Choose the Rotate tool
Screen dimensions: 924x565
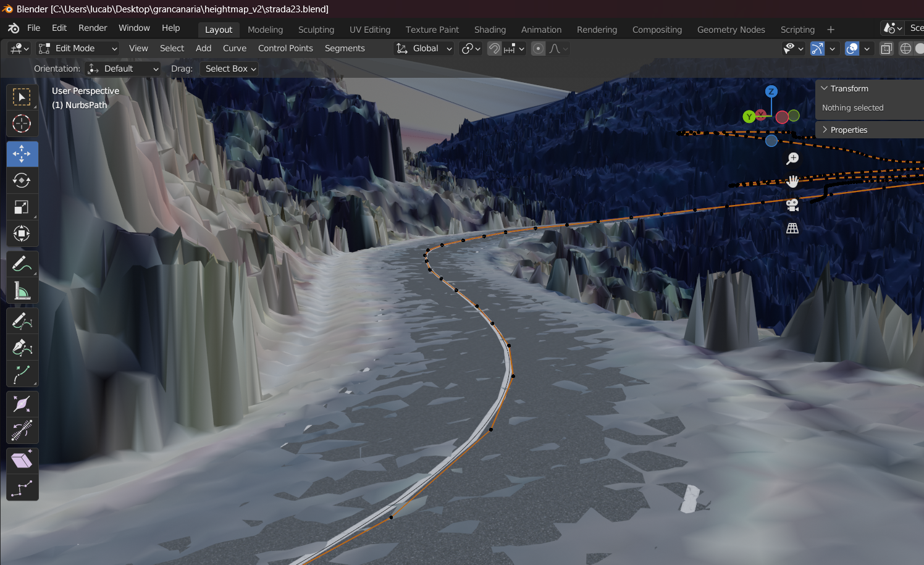(x=22, y=180)
